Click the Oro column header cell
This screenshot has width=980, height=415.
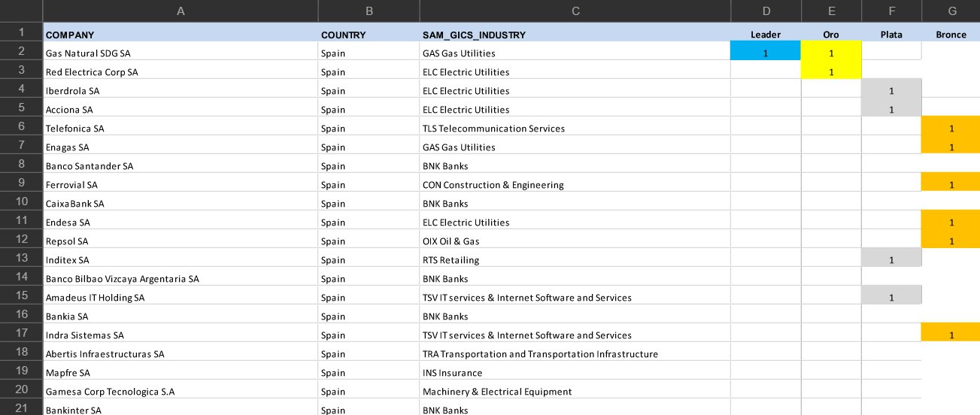click(831, 33)
